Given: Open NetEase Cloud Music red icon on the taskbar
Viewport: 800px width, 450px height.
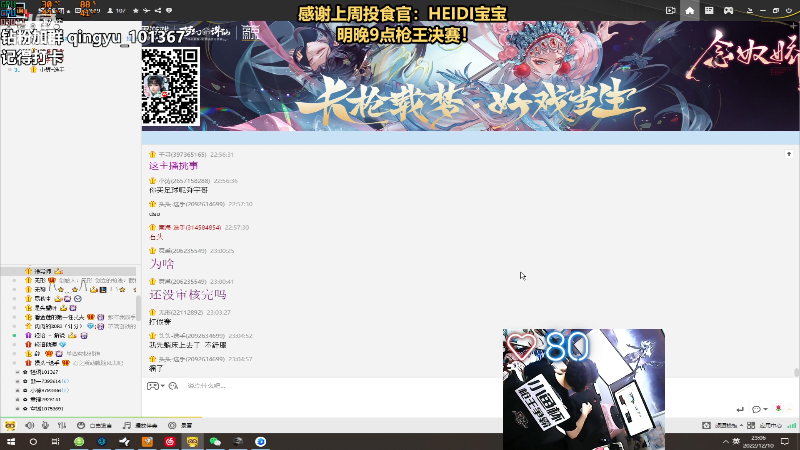Looking at the screenshot, I should pos(170,441).
